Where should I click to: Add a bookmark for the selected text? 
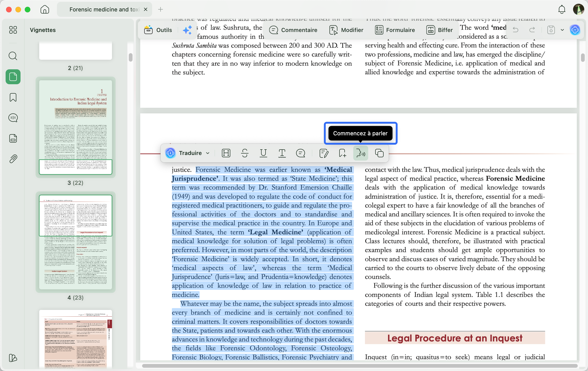pos(342,153)
